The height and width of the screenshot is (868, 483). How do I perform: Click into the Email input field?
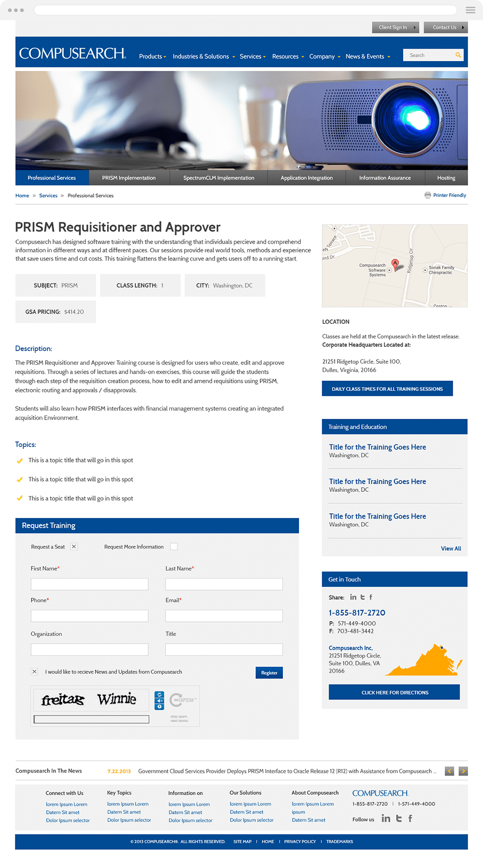pos(224,616)
